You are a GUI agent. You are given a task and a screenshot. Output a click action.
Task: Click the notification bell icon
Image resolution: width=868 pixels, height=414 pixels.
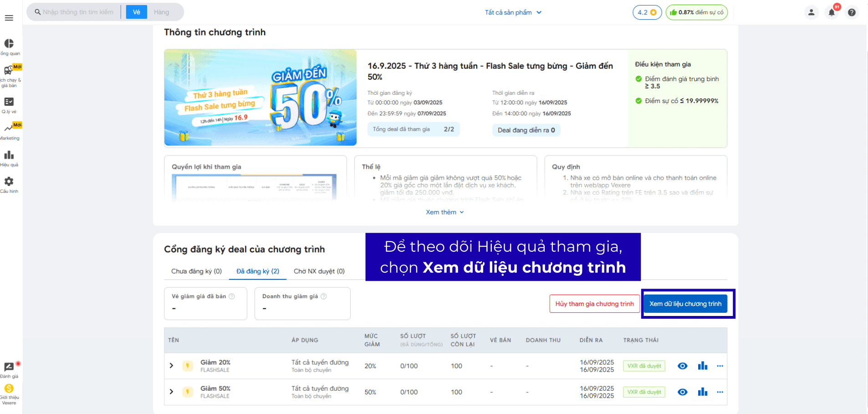point(832,12)
